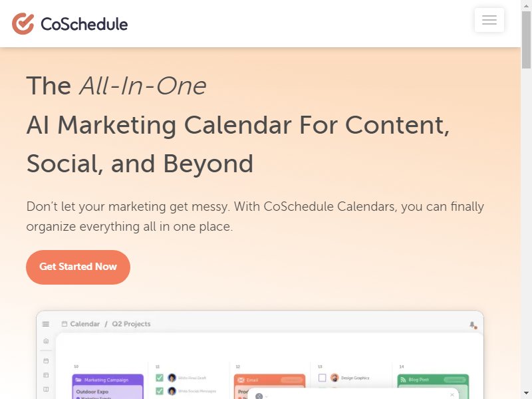The height and width of the screenshot is (399, 532).
Task: Click the small calendar icon beside Calendar breadcrumb
Action: click(x=65, y=324)
